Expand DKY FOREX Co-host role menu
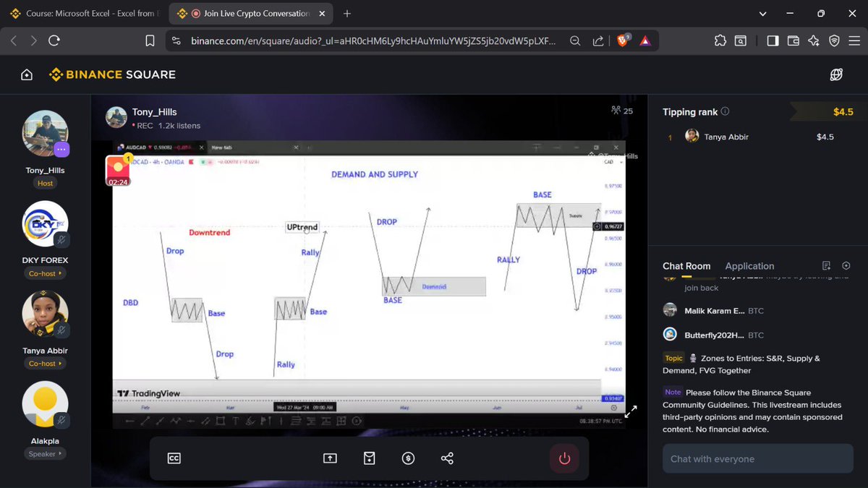The width and height of the screenshot is (868, 488). click(x=46, y=273)
